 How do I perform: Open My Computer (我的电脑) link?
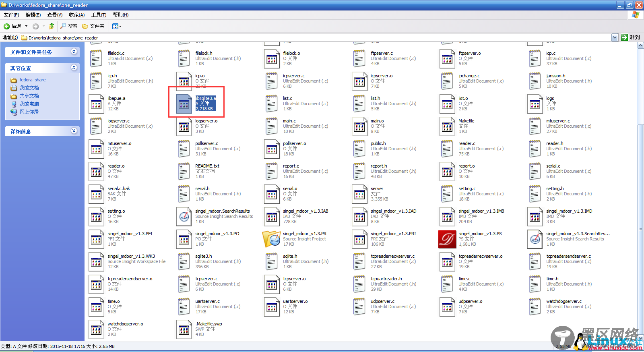[x=29, y=104]
